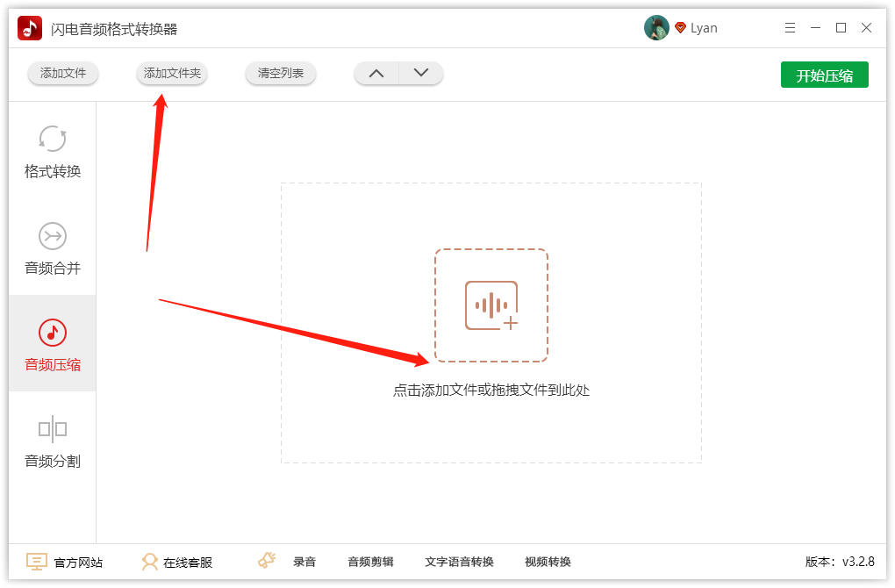Click the 格式转换 sidebar icon
The image size is (895, 588).
click(x=53, y=139)
